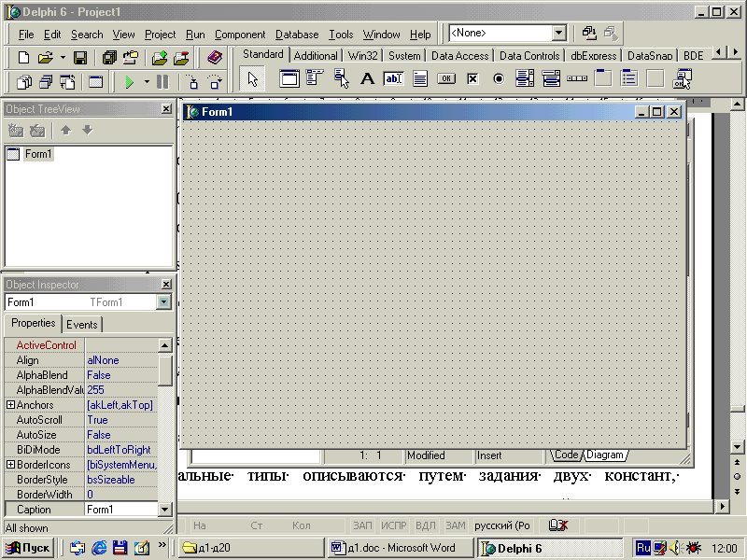
Task: Click the Save floppy disk icon
Action: pos(80,58)
